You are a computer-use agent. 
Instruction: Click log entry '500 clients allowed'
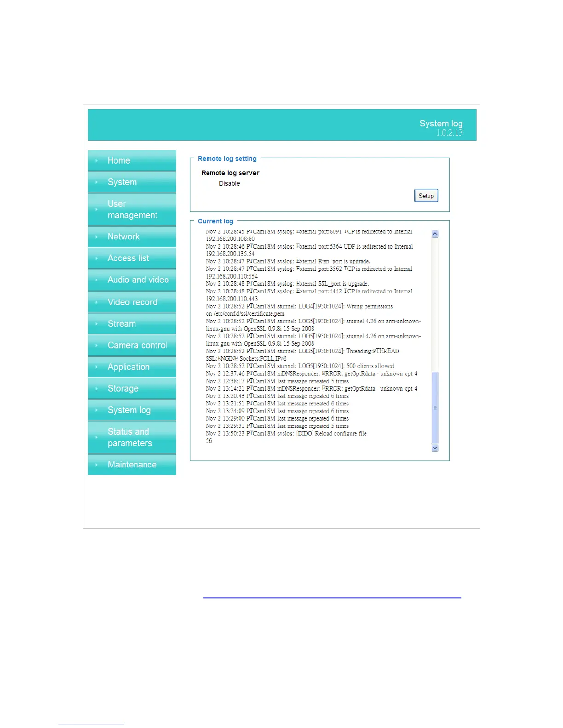coord(300,366)
